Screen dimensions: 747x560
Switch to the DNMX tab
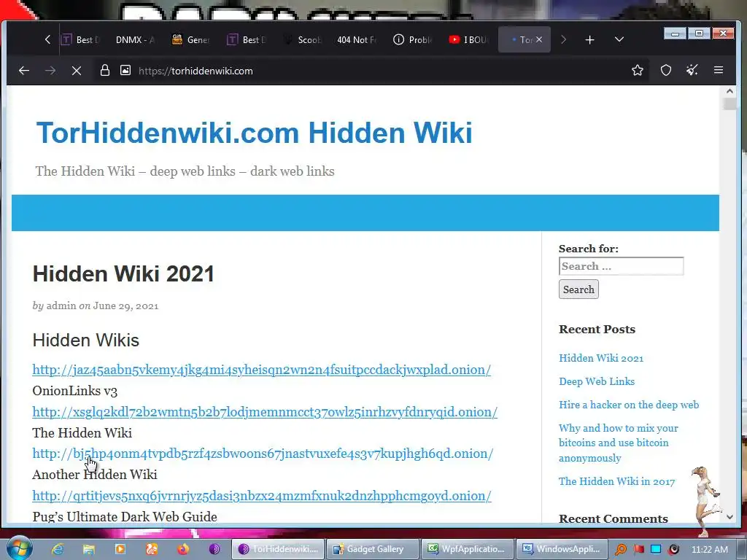(x=135, y=39)
